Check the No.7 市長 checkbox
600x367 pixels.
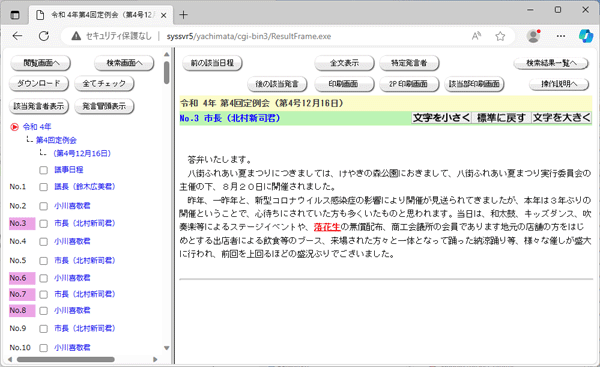coord(44,294)
